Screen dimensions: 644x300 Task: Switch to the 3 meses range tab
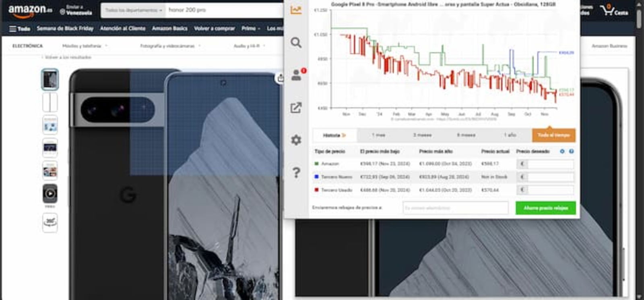(422, 135)
